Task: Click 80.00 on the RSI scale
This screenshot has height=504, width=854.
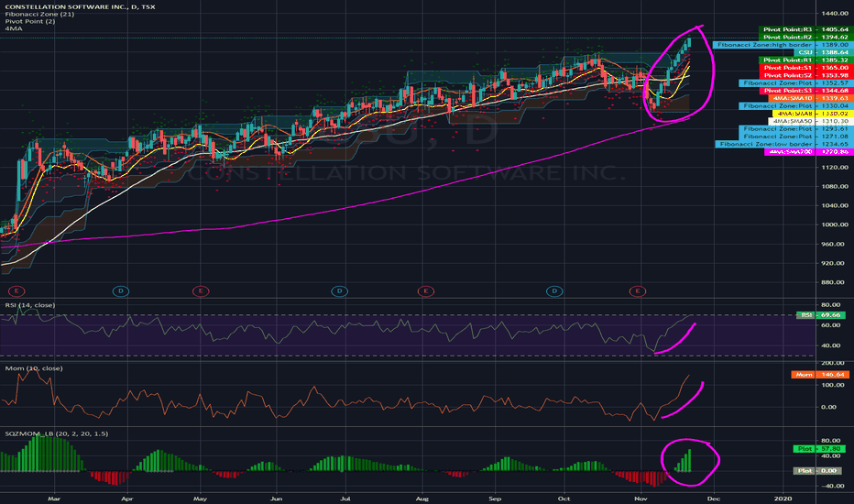Action: click(830, 305)
